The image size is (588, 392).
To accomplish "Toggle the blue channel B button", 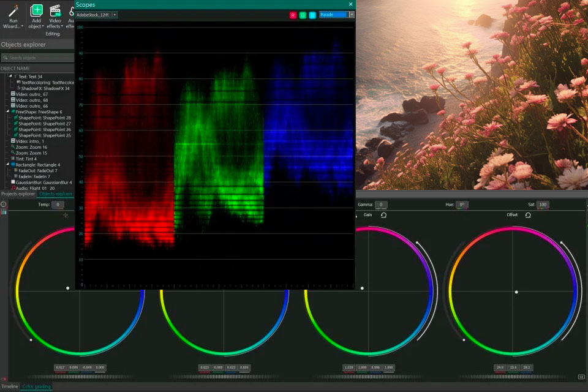I will tap(312, 15).
